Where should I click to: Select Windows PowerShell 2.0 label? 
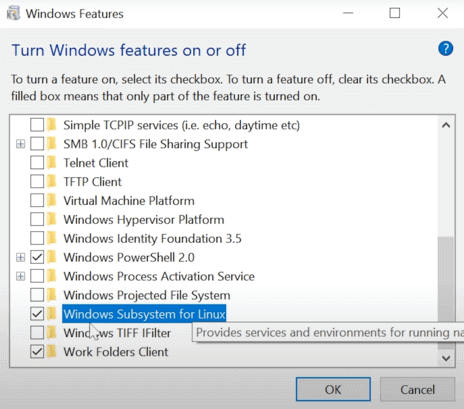coord(129,257)
